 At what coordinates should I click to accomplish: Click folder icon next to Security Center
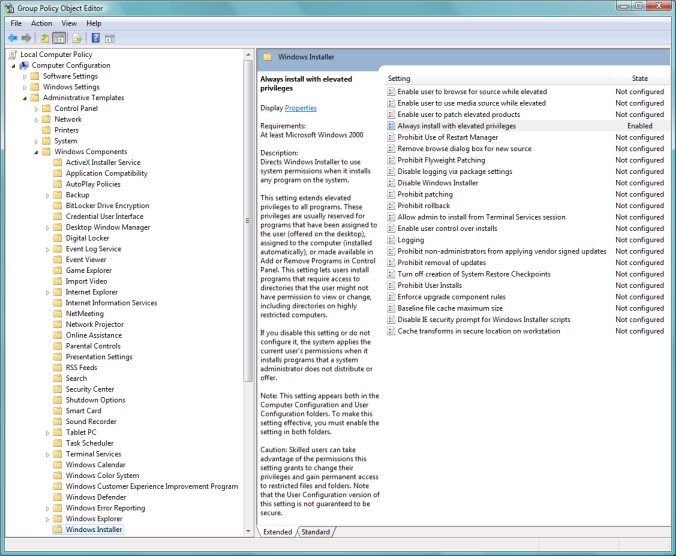(x=57, y=389)
